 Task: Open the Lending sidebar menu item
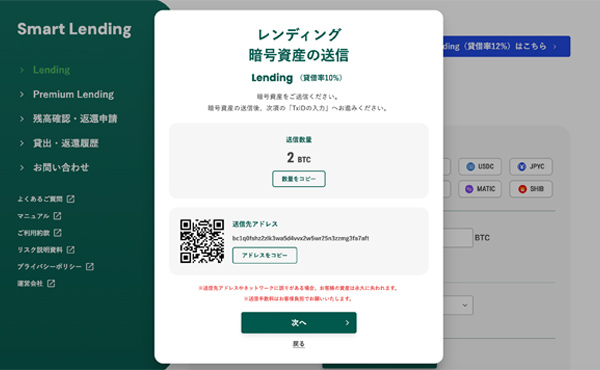pyautogui.click(x=51, y=70)
